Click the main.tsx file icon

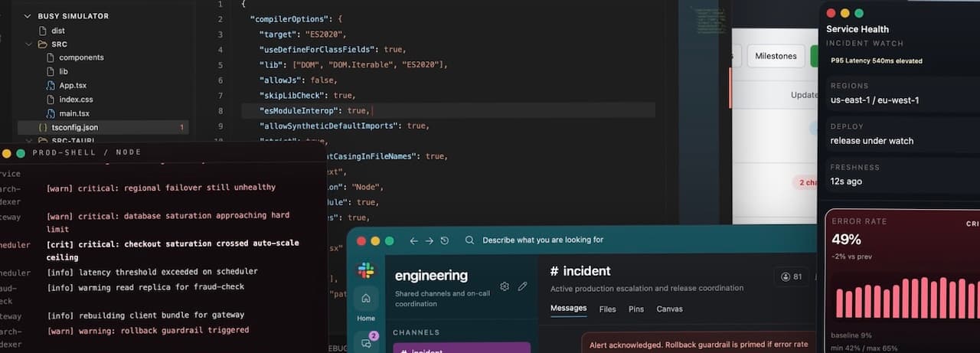(x=51, y=113)
